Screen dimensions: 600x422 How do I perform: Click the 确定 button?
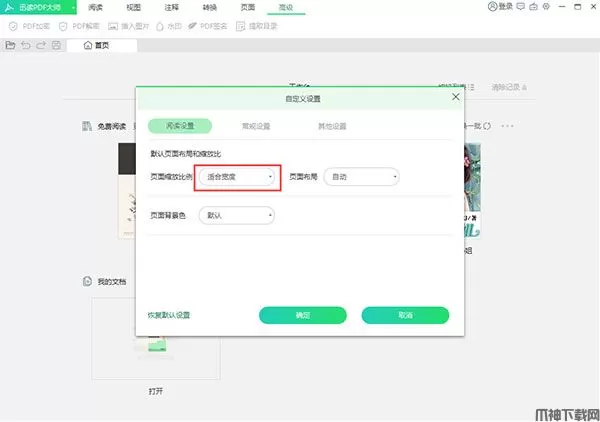click(303, 315)
